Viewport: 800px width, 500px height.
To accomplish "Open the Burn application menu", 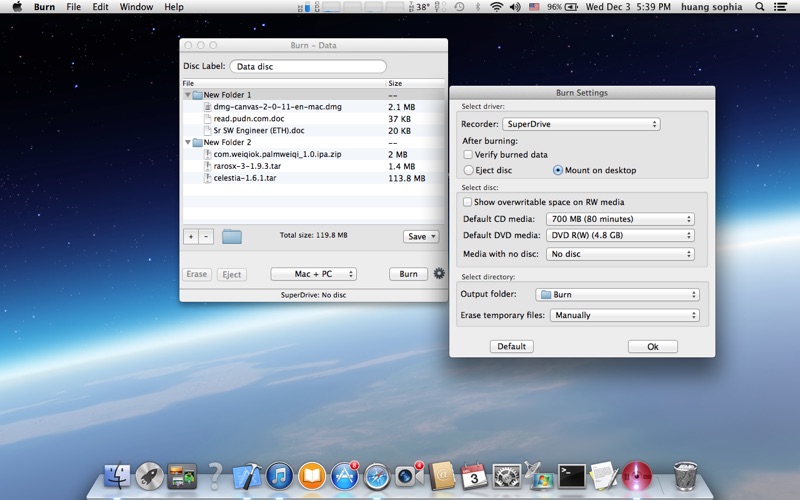I will coord(44,7).
